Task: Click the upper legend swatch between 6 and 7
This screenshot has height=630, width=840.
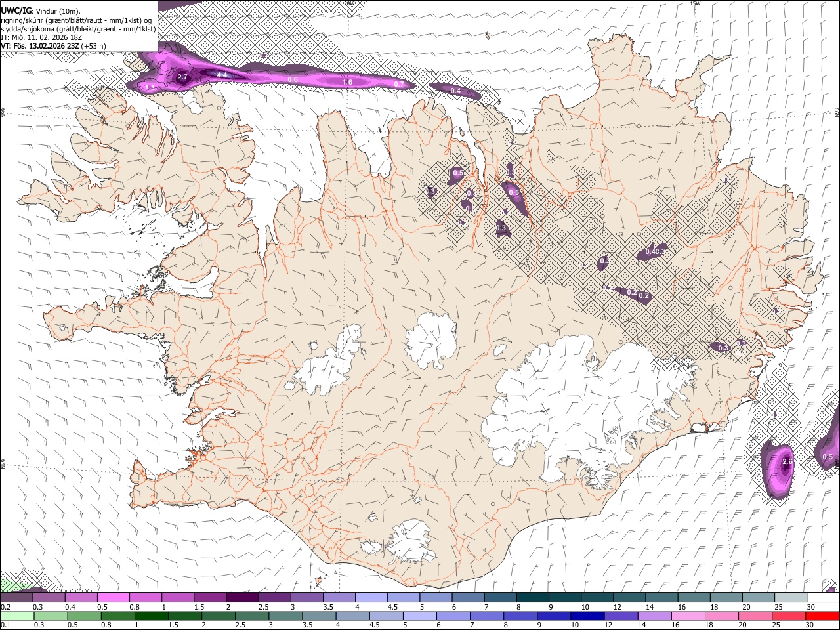Action: (x=468, y=597)
